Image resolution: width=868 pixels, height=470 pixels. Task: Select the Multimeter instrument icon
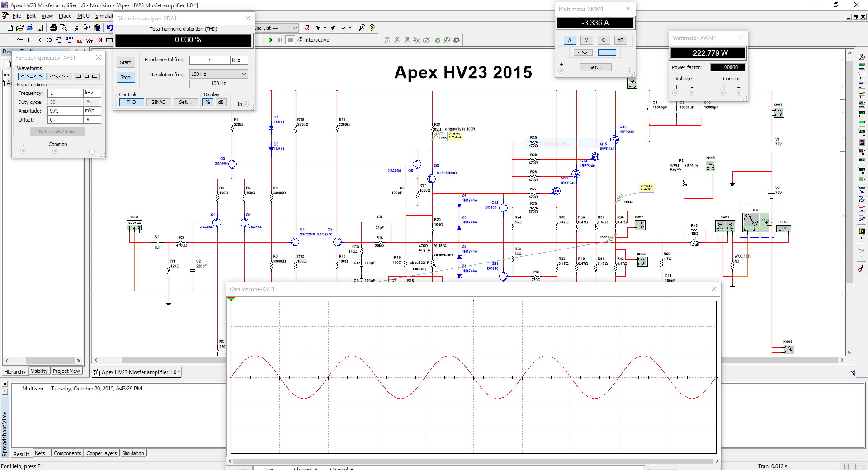coord(861,56)
